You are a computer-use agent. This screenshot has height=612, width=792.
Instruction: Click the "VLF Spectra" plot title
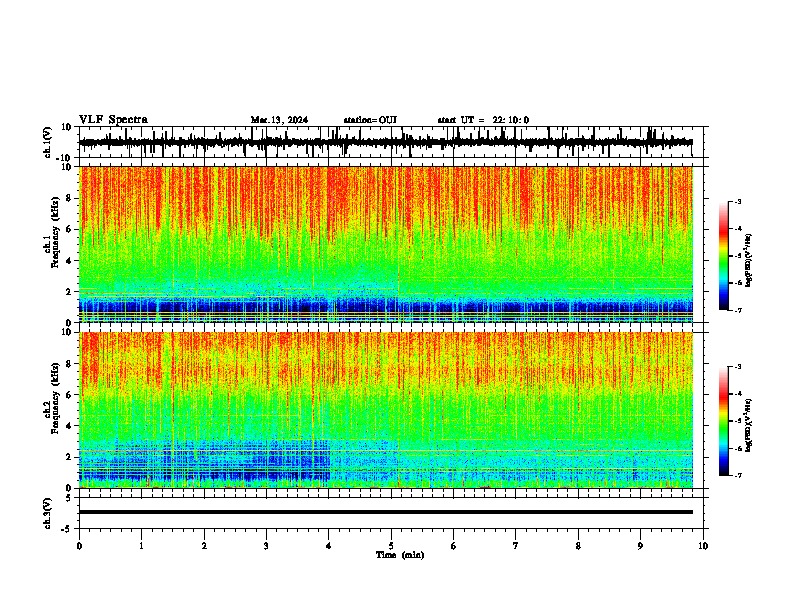(x=113, y=120)
